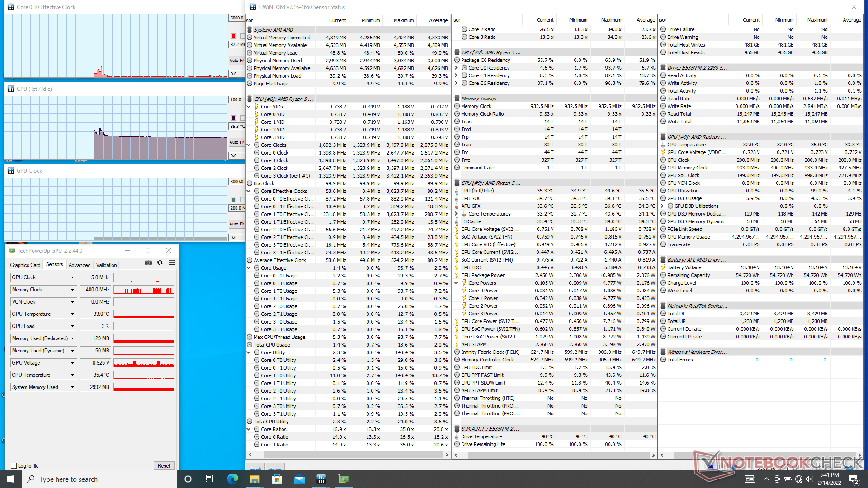Click the CPU Package Power lightning icon

coord(457,275)
